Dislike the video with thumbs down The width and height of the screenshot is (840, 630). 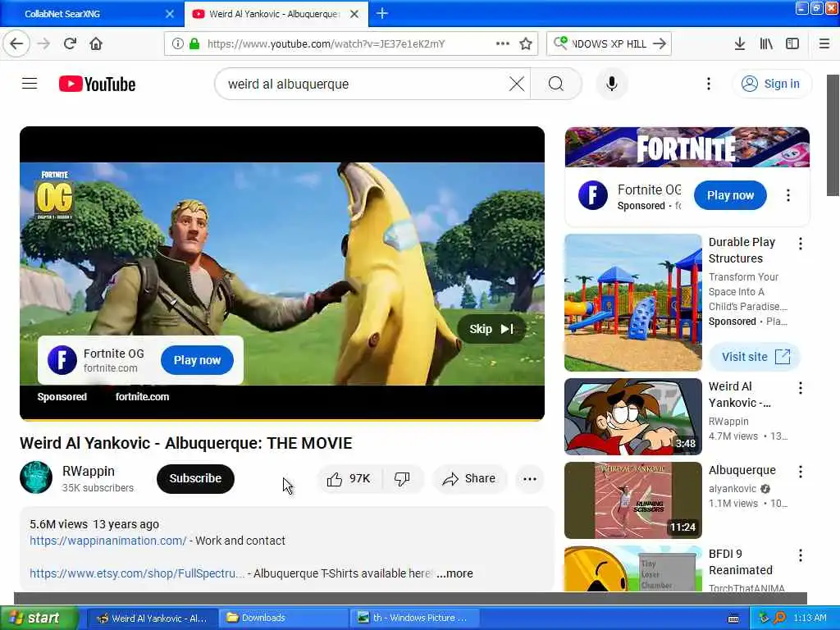[402, 478]
